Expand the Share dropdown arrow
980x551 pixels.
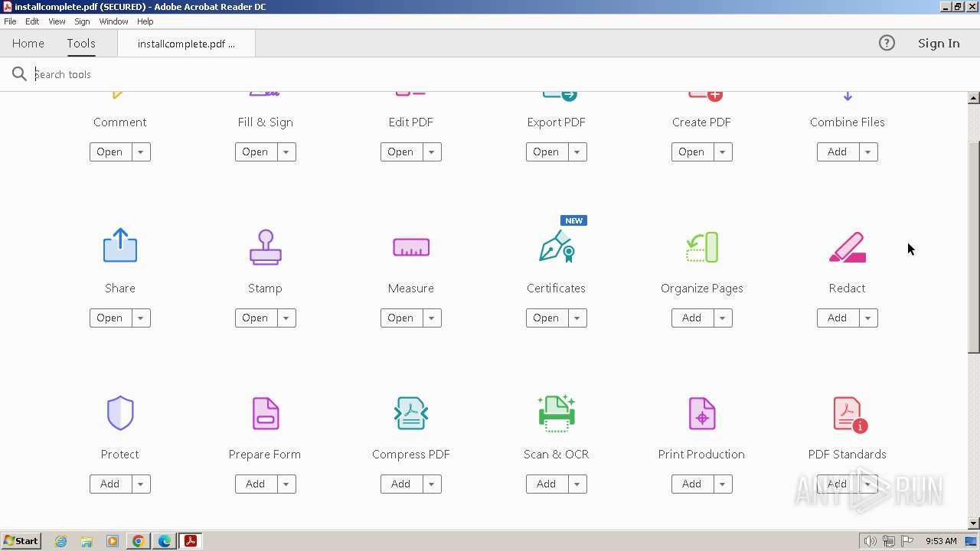click(140, 318)
